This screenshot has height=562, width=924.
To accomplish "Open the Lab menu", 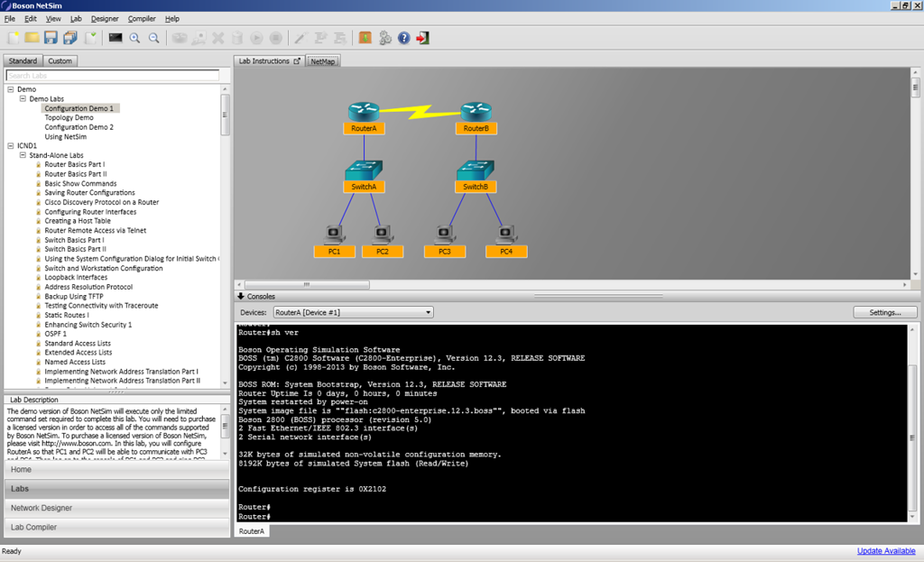I will click(76, 19).
